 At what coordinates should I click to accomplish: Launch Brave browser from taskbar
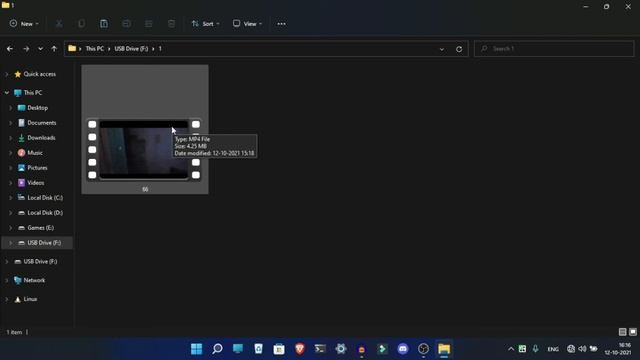click(x=300, y=349)
